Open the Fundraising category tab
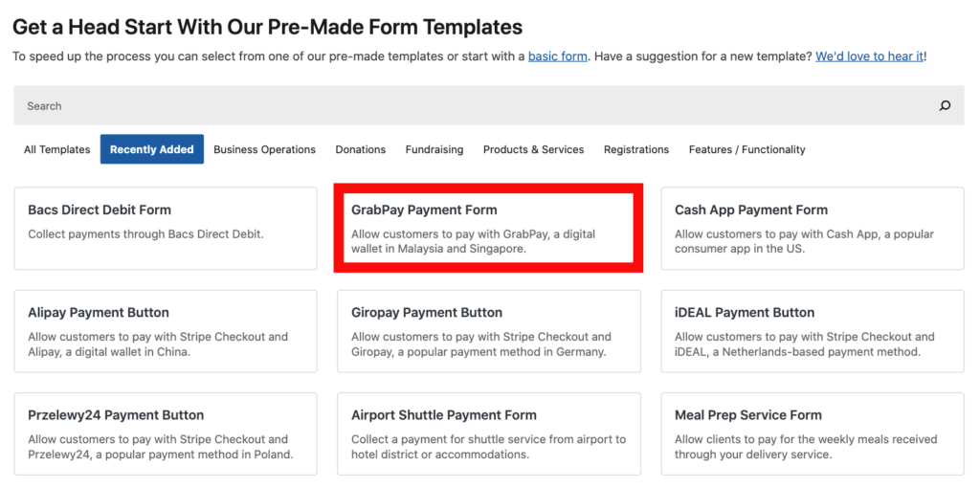Viewport: 980px width, 488px height. tap(434, 149)
